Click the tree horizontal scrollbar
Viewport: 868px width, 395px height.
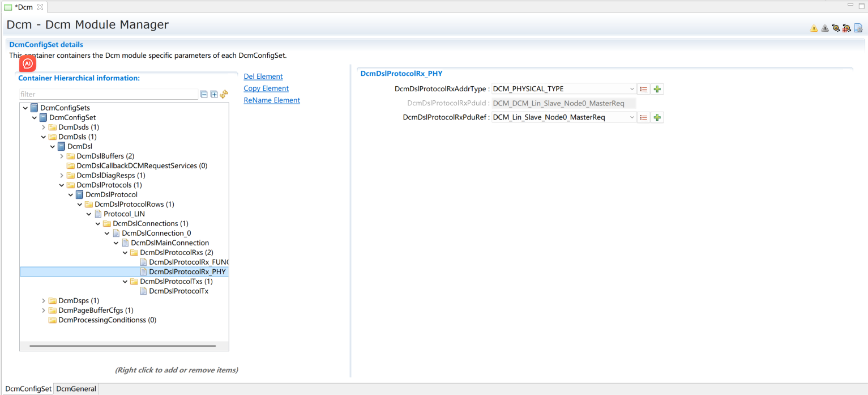pyautogui.click(x=122, y=346)
